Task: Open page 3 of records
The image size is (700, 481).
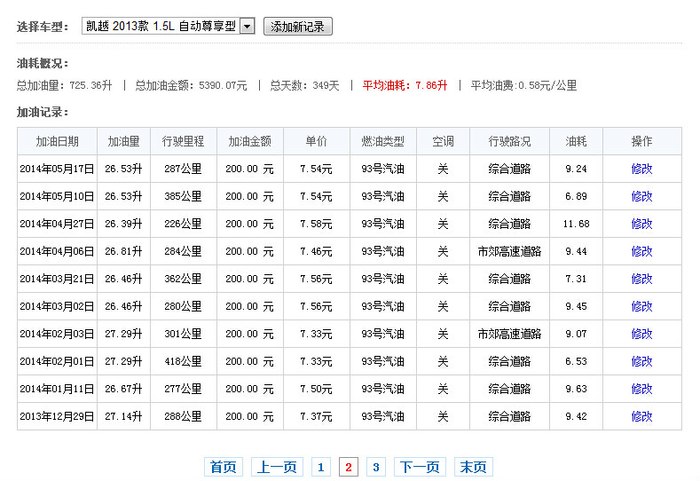Action: 376,467
